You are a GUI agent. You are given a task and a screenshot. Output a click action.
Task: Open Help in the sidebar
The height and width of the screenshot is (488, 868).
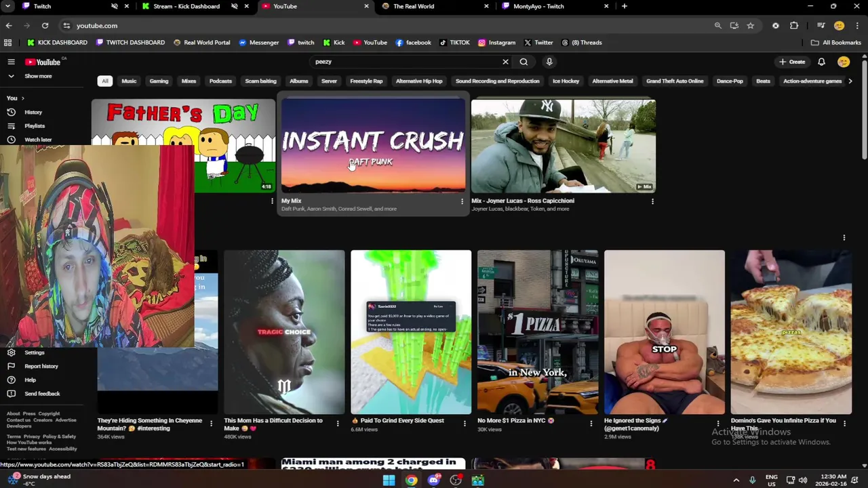click(30, 380)
